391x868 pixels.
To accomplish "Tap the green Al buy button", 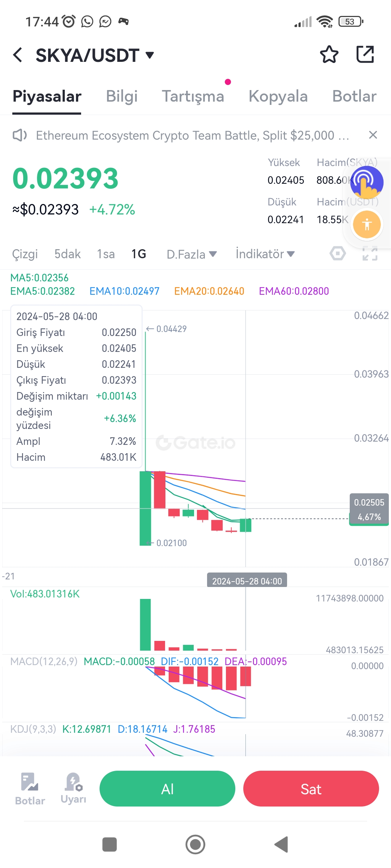I will [167, 788].
